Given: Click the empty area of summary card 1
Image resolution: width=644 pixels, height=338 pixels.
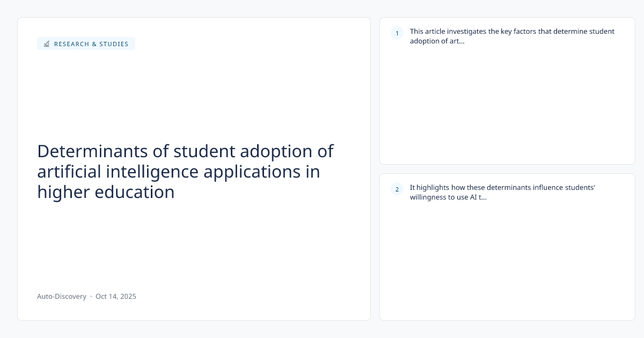Looking at the screenshot, I should point(507,107).
